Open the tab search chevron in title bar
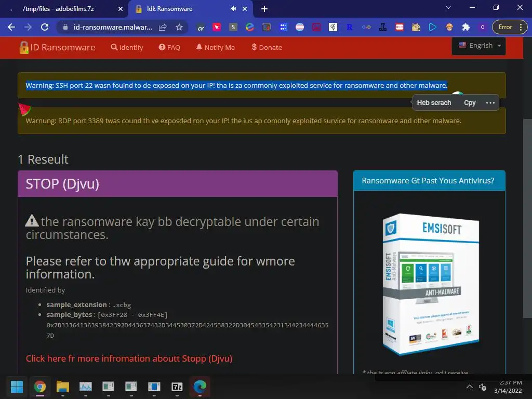Viewport: 532px width, 399px height. tap(448, 7)
